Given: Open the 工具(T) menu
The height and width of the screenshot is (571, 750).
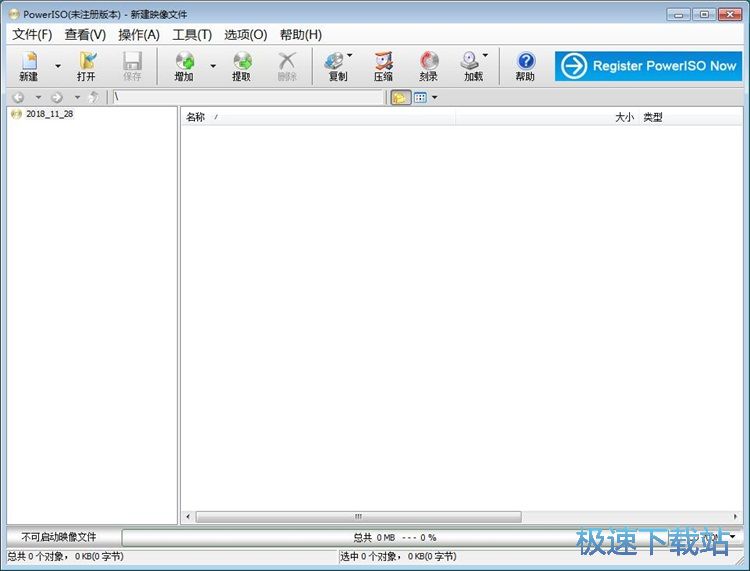Looking at the screenshot, I should [x=192, y=34].
